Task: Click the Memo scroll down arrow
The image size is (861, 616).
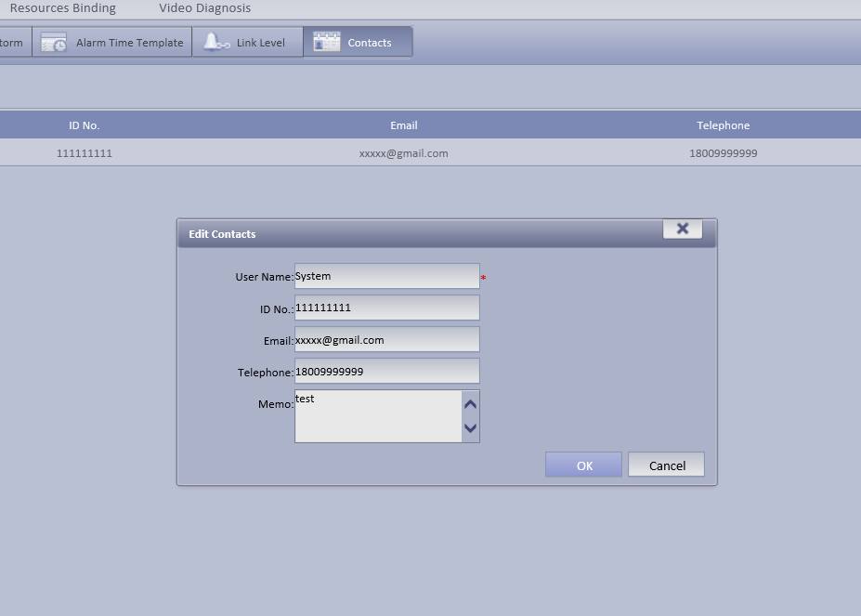Action: 471,427
